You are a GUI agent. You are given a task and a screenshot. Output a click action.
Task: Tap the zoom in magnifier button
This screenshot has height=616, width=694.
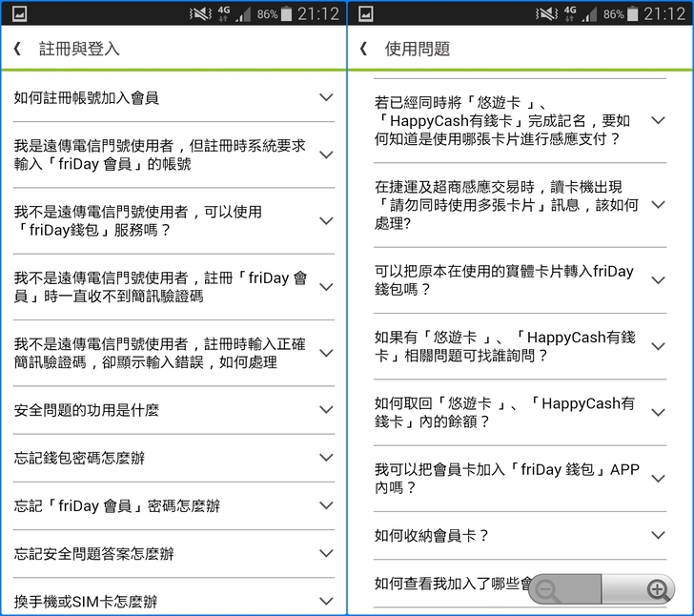[657, 590]
